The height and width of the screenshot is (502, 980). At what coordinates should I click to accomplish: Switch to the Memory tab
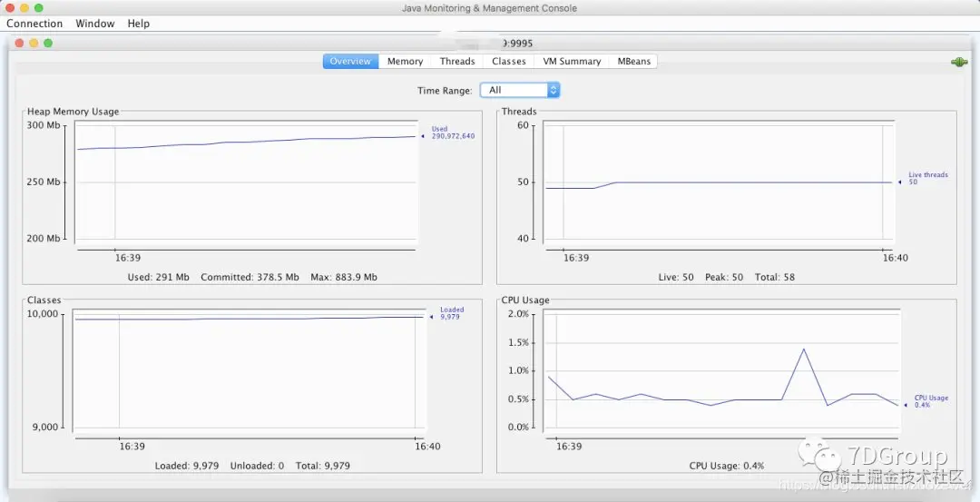[x=405, y=61]
